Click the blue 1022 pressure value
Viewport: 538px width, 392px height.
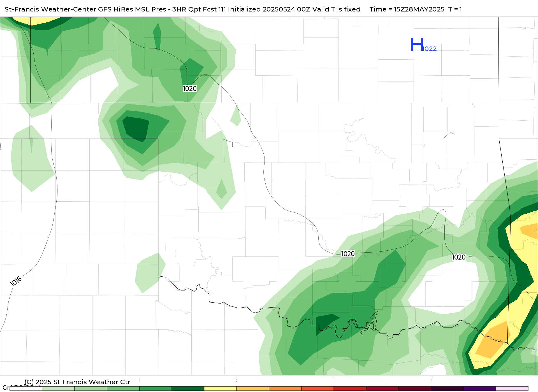click(430, 49)
